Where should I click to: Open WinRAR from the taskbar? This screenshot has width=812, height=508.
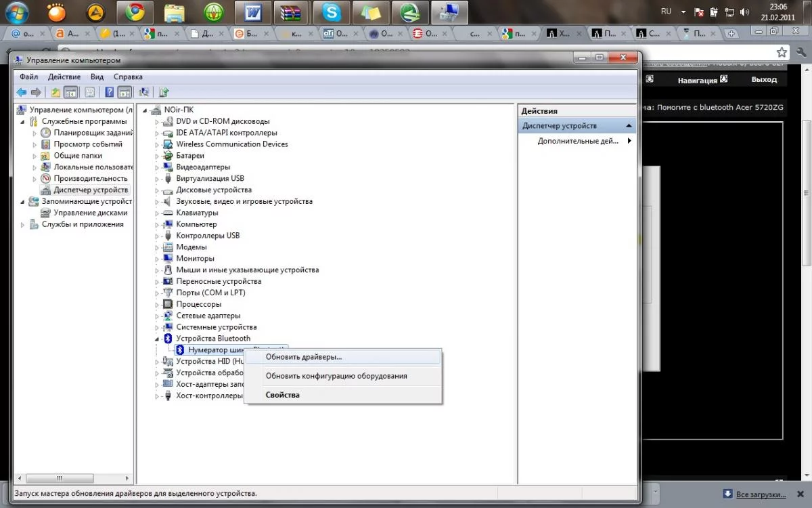coord(292,12)
